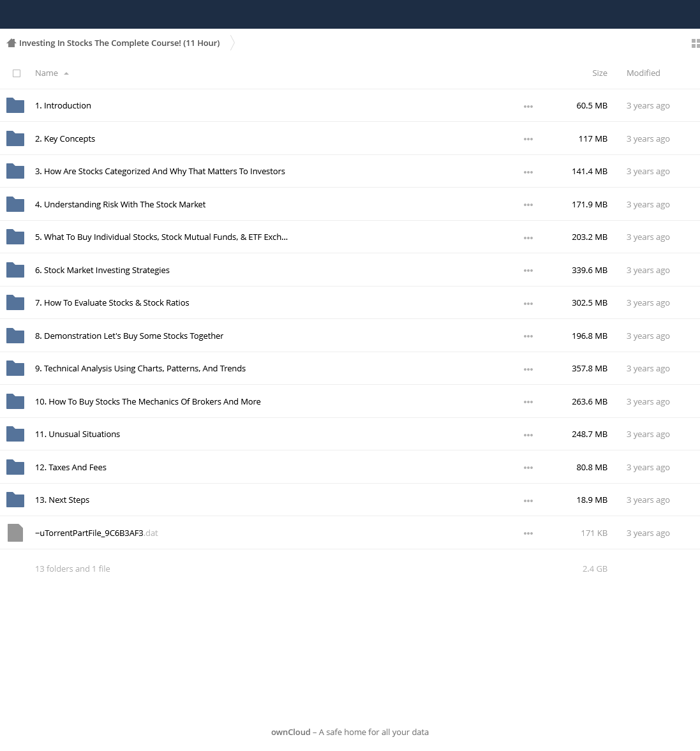This screenshot has height=751, width=700.
Task: Open more actions for 10. How To Buy Stocks
Action: coord(528,401)
